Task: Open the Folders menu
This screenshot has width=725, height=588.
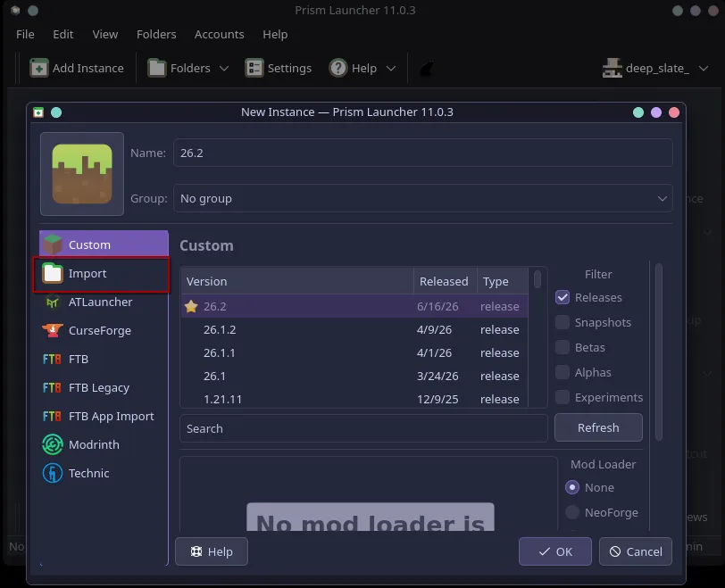Action: pos(156,34)
